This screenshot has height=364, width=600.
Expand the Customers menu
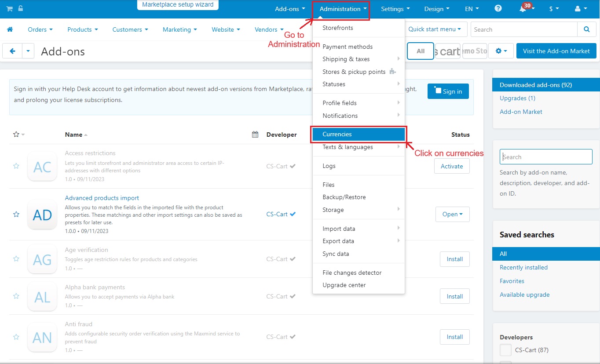[130, 29]
